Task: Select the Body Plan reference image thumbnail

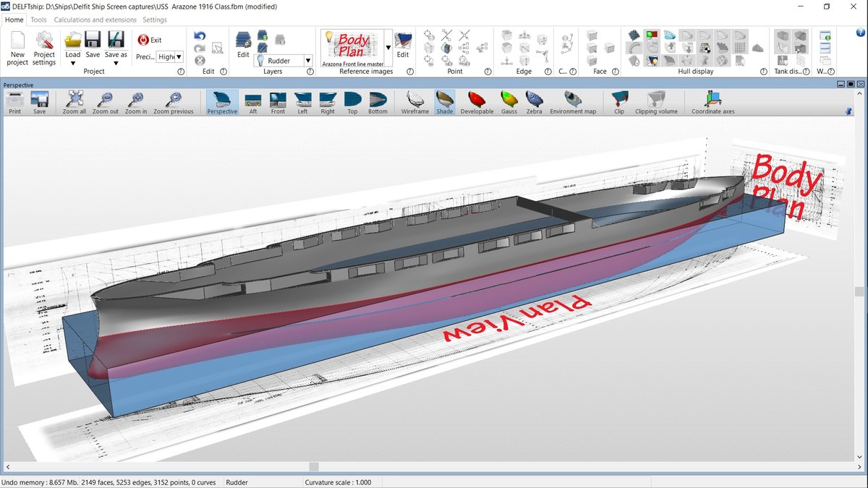Action: click(354, 45)
